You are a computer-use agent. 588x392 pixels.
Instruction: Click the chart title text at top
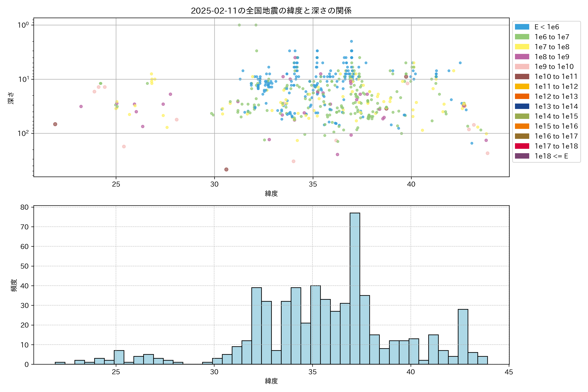pos(271,10)
